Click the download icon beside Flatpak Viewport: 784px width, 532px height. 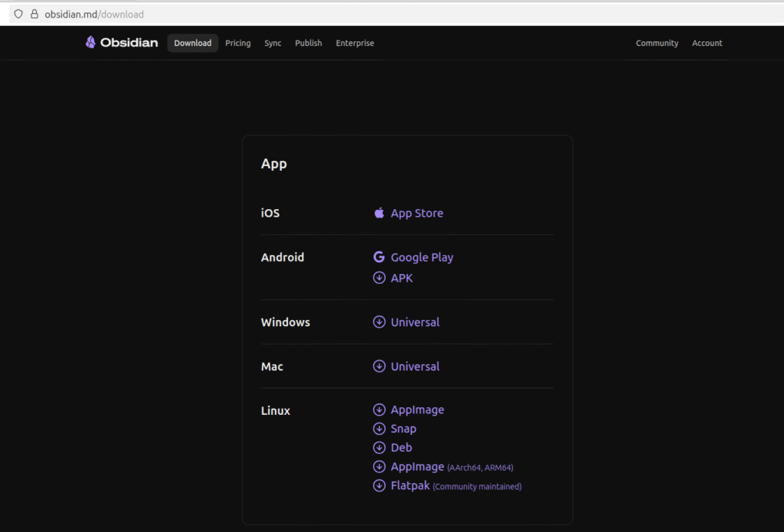pyautogui.click(x=379, y=486)
